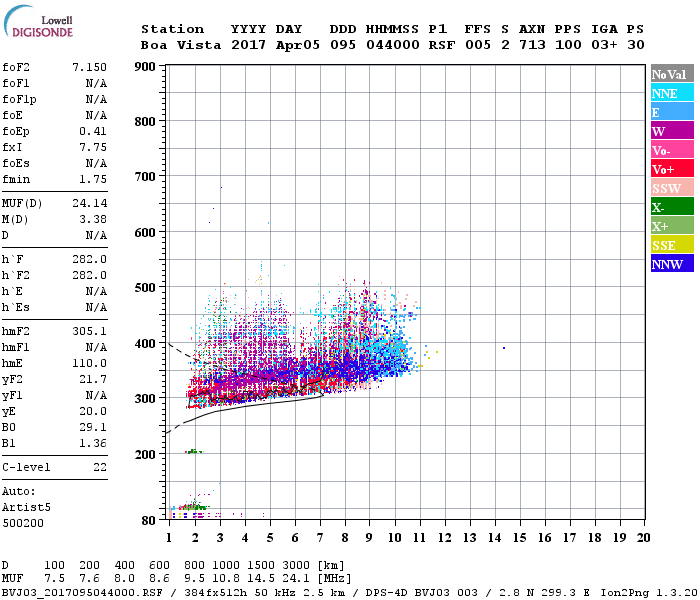The height and width of the screenshot is (600, 700).
Task: Click the hmE value 110.0
Action: [x=89, y=363]
